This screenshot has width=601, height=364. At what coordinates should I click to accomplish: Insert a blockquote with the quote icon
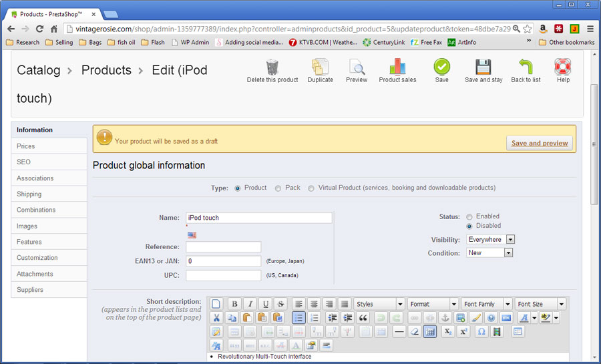(x=363, y=318)
